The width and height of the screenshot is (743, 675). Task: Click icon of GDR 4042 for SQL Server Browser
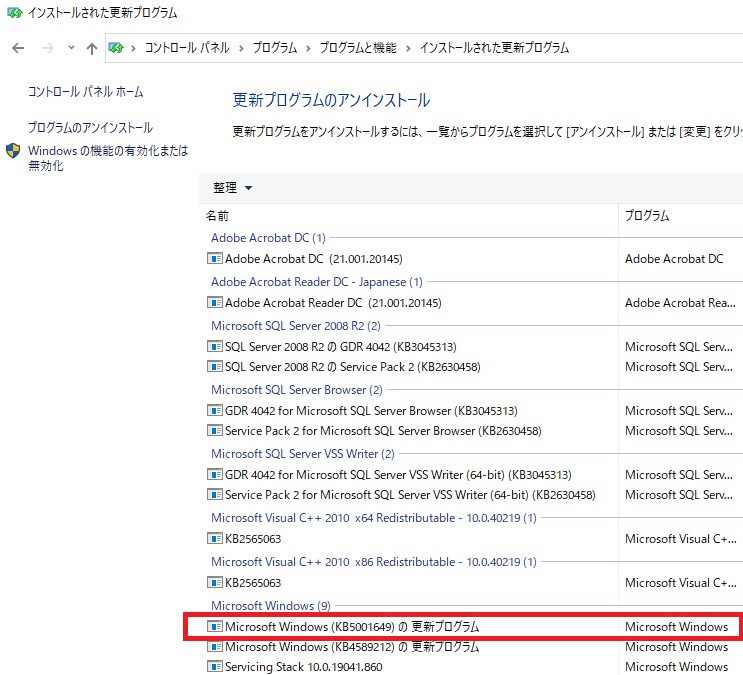tap(215, 410)
